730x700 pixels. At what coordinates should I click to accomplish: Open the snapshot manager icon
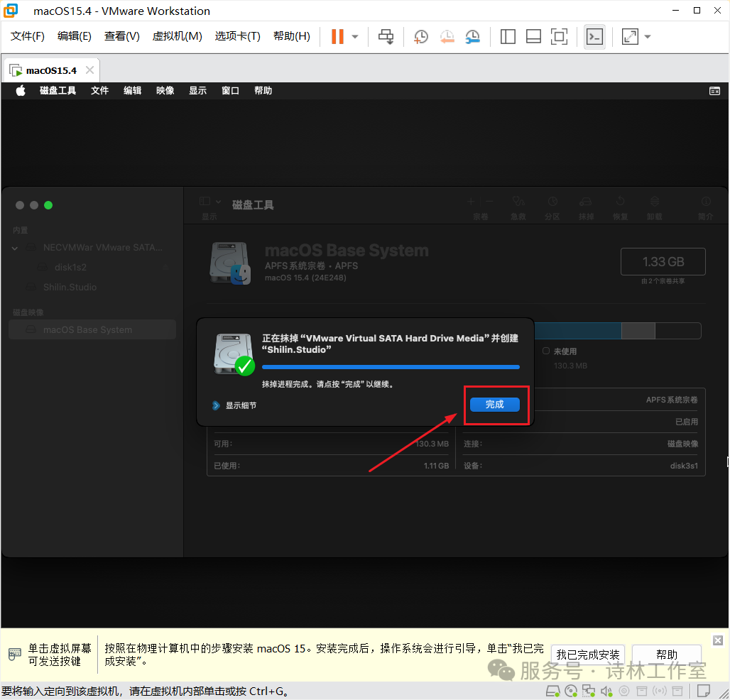pos(472,37)
